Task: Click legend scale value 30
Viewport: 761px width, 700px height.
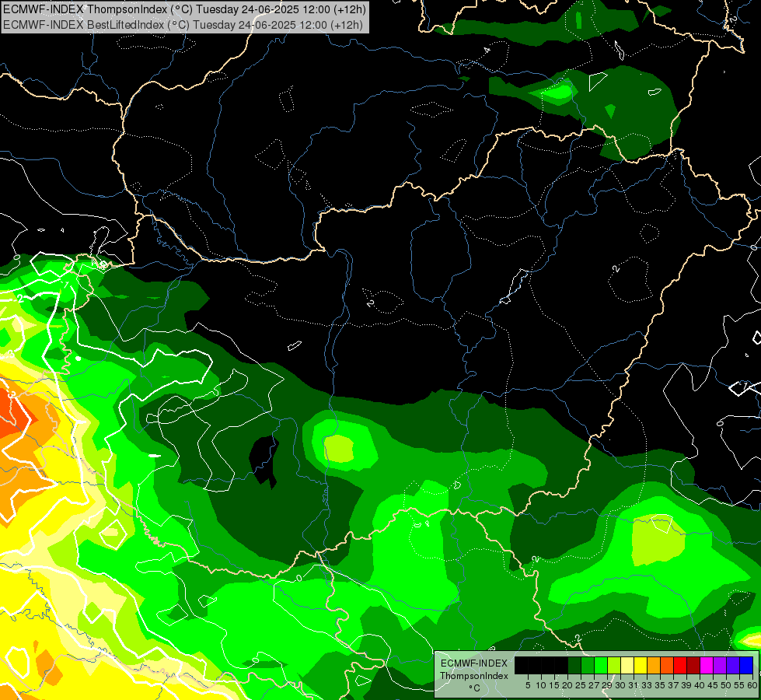Action: click(x=620, y=685)
